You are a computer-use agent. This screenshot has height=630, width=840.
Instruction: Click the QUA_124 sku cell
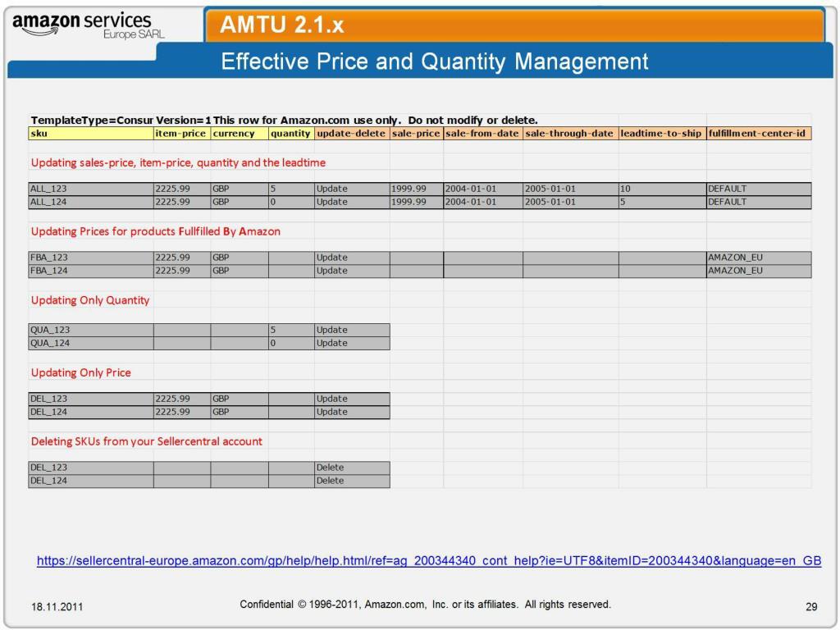[x=91, y=343]
